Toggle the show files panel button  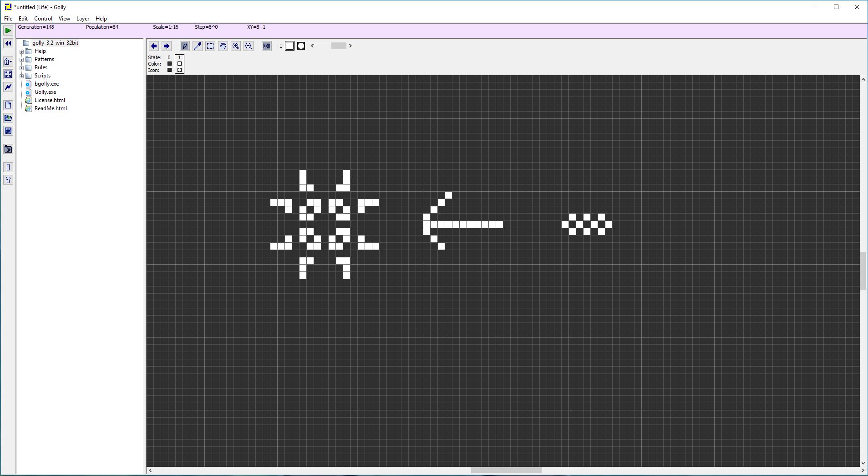[x=8, y=149]
